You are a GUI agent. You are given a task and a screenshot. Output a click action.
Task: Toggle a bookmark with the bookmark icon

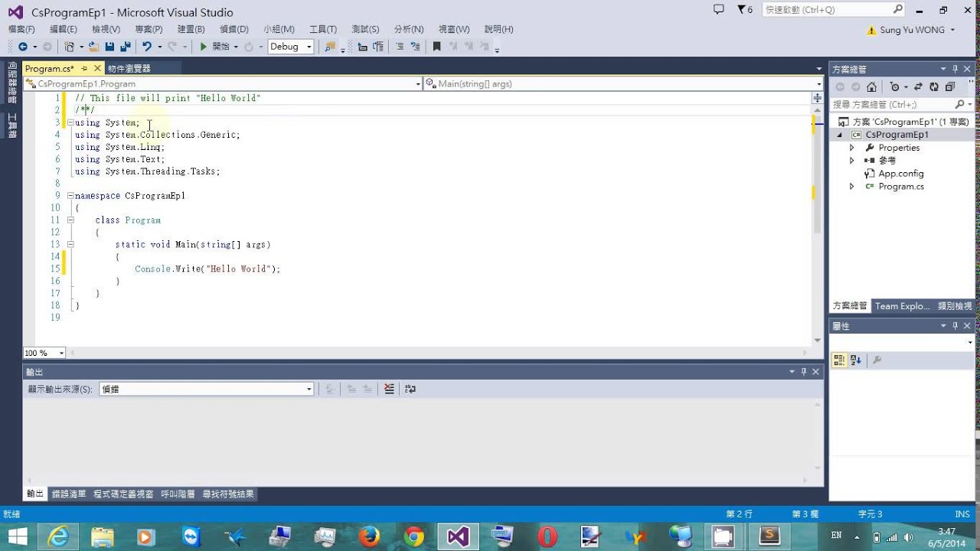(x=436, y=47)
